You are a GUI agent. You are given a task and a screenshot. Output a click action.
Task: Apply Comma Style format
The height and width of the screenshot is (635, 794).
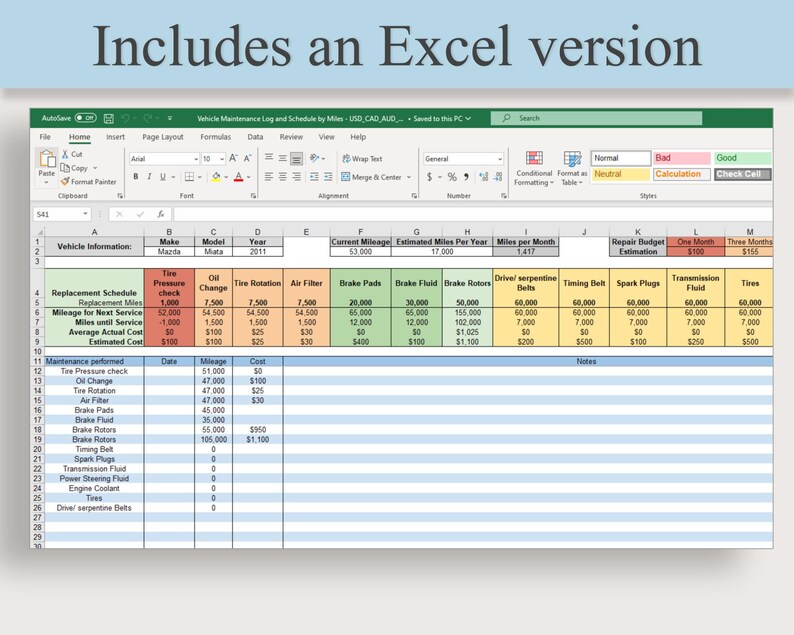[x=466, y=177]
